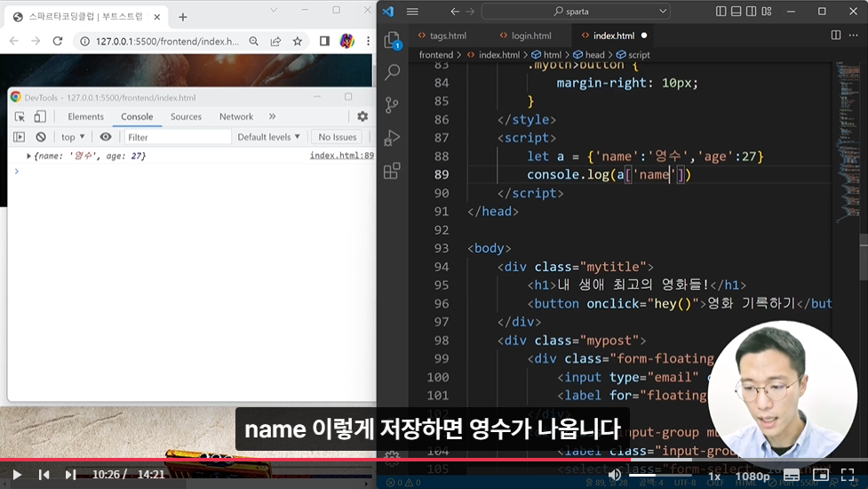This screenshot has width=868, height=489.
Task: Click frontend breadcrumb
Action: [x=435, y=55]
